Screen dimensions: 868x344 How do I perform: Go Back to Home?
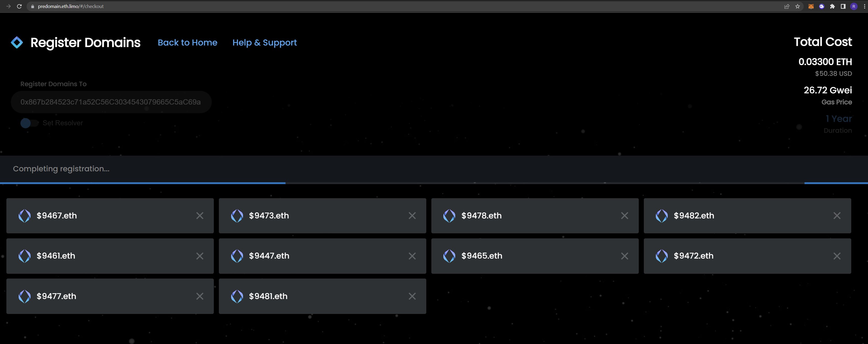click(187, 43)
